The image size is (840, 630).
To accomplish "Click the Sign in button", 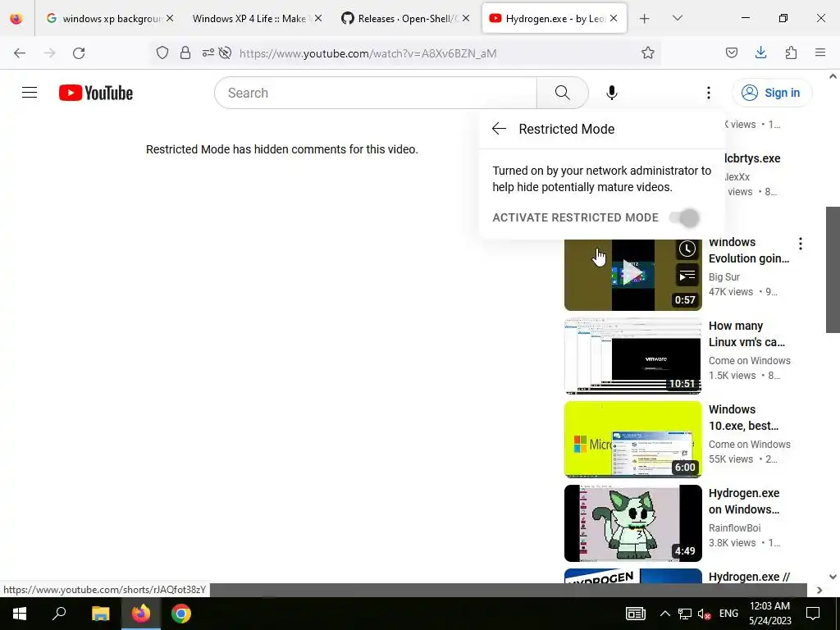I will [x=771, y=93].
